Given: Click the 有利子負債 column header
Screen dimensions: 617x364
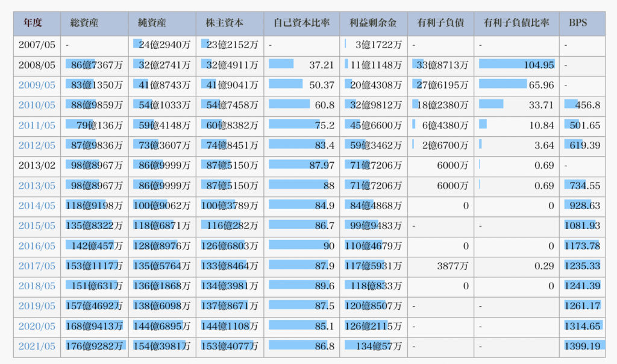Looking at the screenshot, I should click(x=440, y=24).
